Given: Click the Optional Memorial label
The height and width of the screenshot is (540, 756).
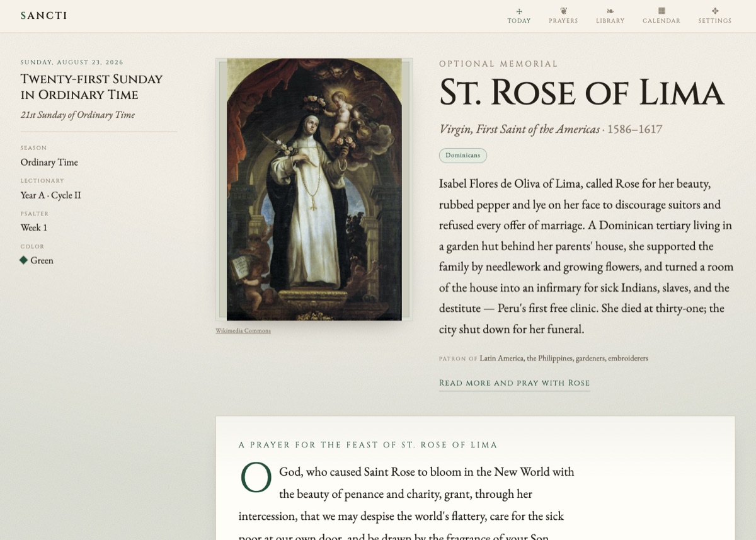Looking at the screenshot, I should point(498,64).
